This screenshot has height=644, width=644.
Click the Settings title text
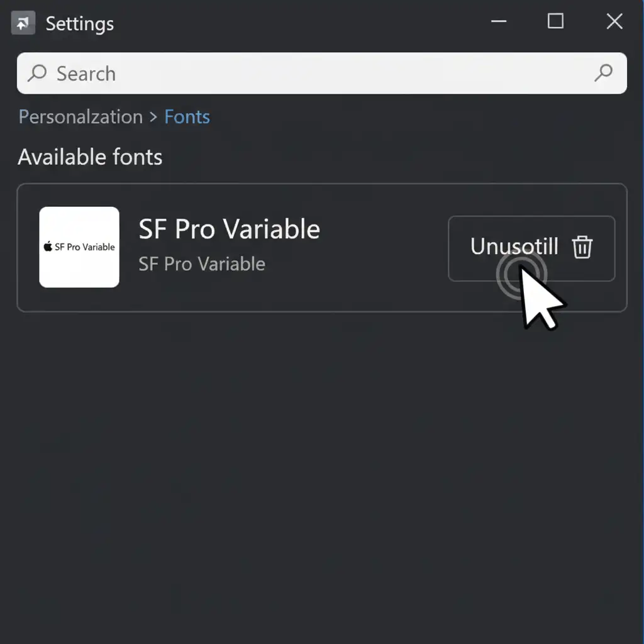click(80, 24)
